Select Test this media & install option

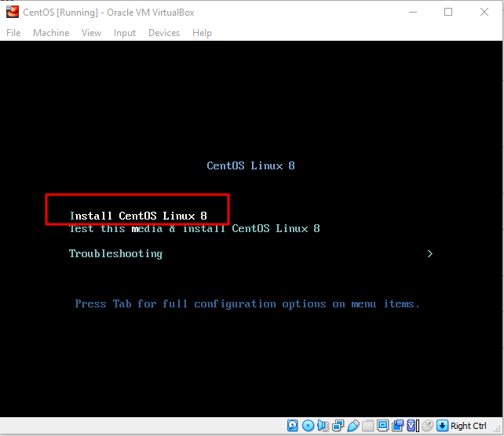point(194,229)
